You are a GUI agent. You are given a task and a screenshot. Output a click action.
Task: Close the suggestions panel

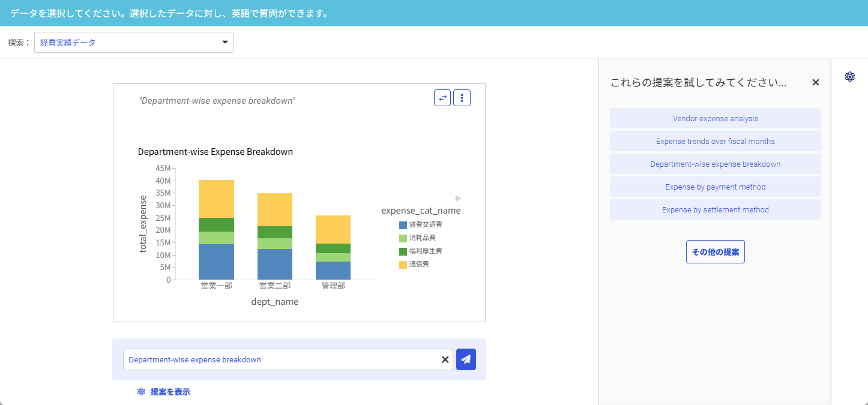click(816, 83)
